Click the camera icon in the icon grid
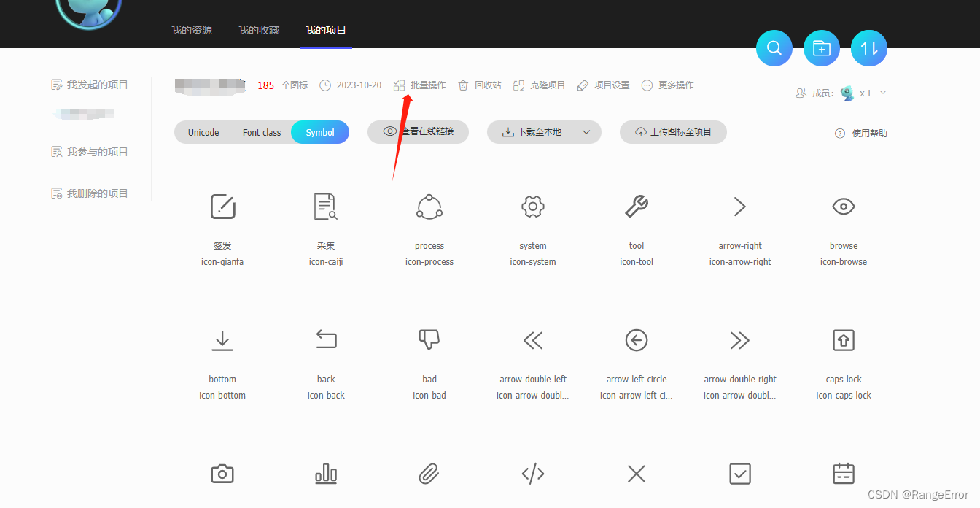This screenshot has width=980, height=508. coord(222,473)
